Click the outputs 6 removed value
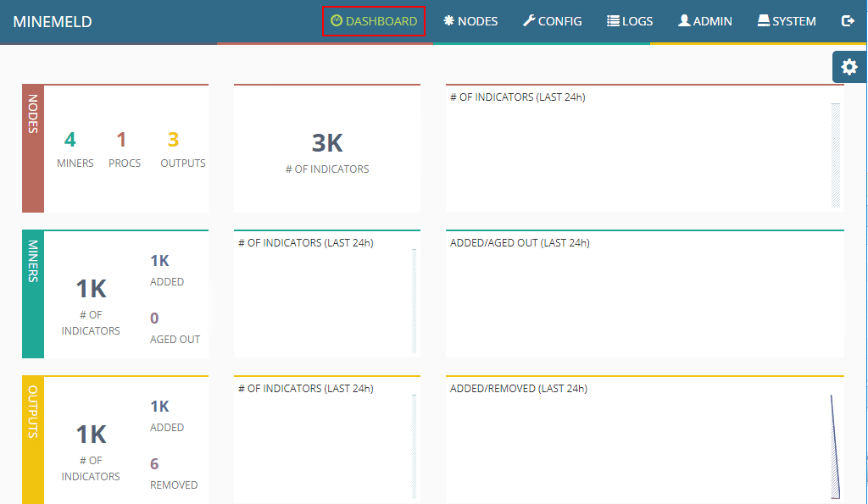This screenshot has height=504, width=868. [x=154, y=463]
